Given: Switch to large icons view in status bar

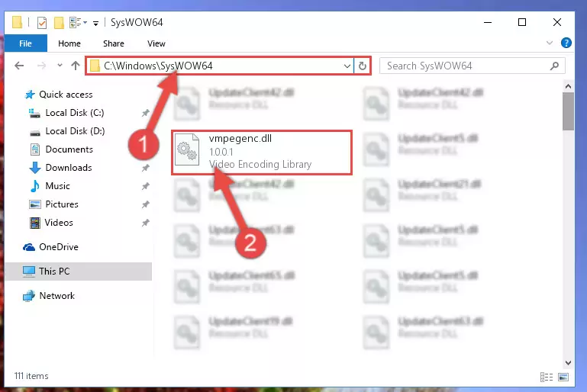Looking at the screenshot, I should (x=563, y=377).
